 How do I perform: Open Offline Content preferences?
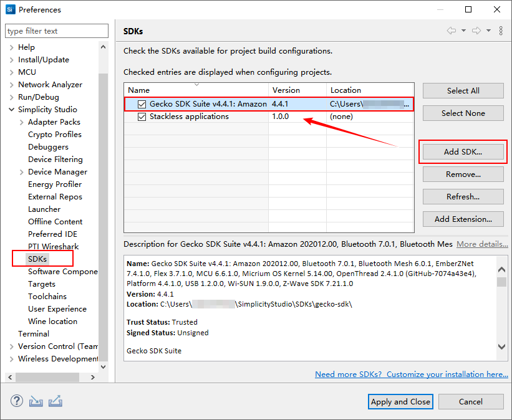[x=55, y=222]
